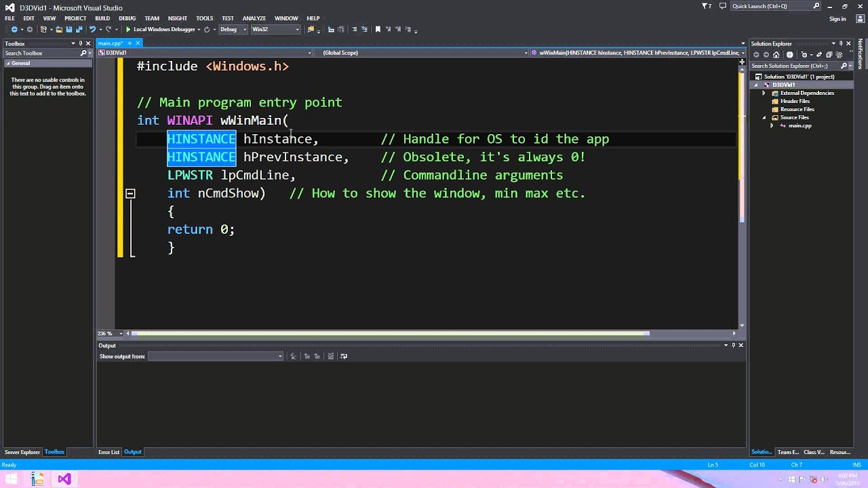Click the editor horizontal scrollbar thumb

(x=390, y=333)
